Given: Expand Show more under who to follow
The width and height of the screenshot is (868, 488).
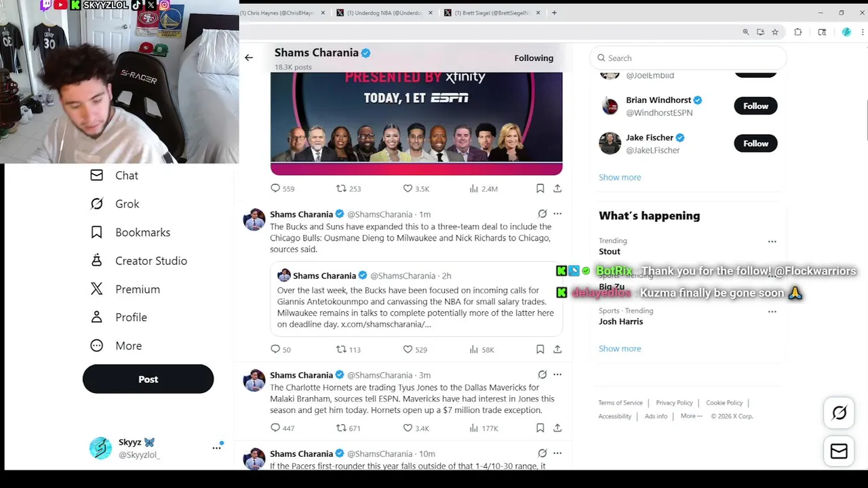Looking at the screenshot, I should click(620, 178).
